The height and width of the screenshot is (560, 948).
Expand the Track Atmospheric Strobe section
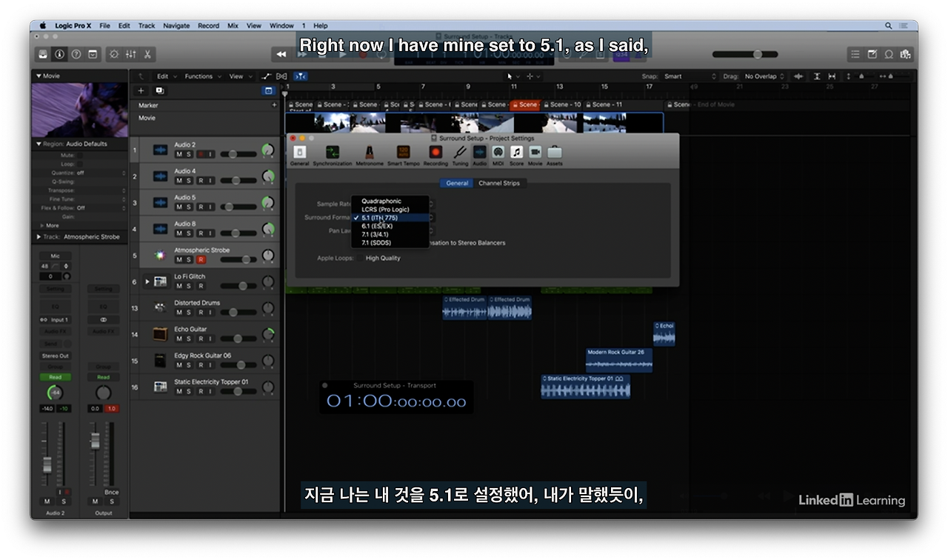pyautogui.click(x=39, y=237)
